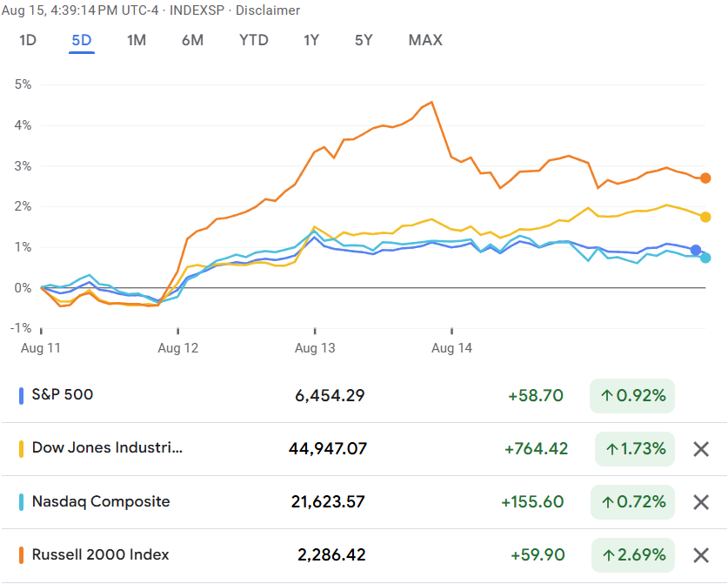
Task: Click the Nasdaq 0.72% change badge
Action: [x=632, y=502]
